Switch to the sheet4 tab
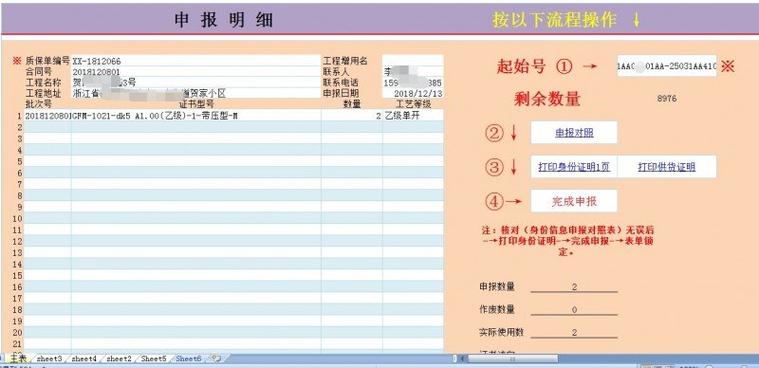This screenshot has height=368, width=759. click(84, 359)
